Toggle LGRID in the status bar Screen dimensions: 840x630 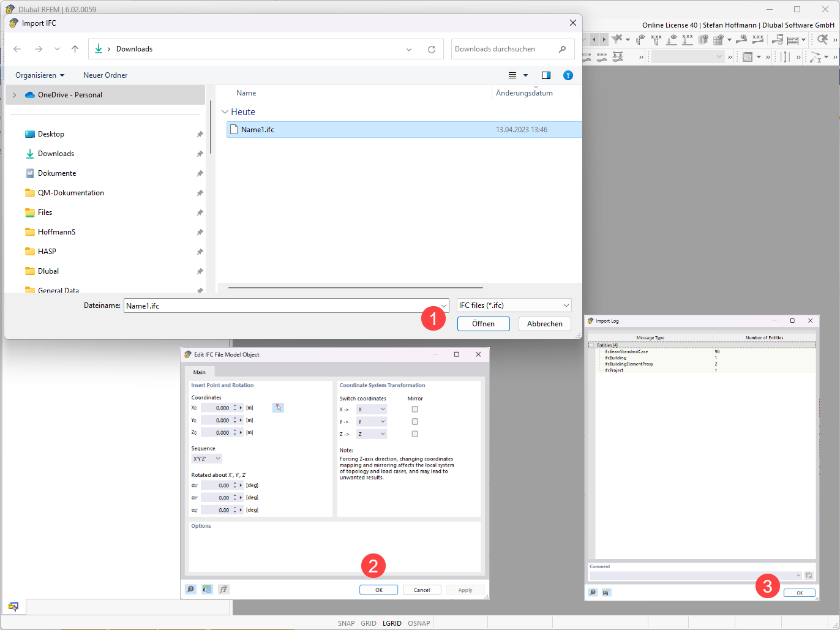392,623
